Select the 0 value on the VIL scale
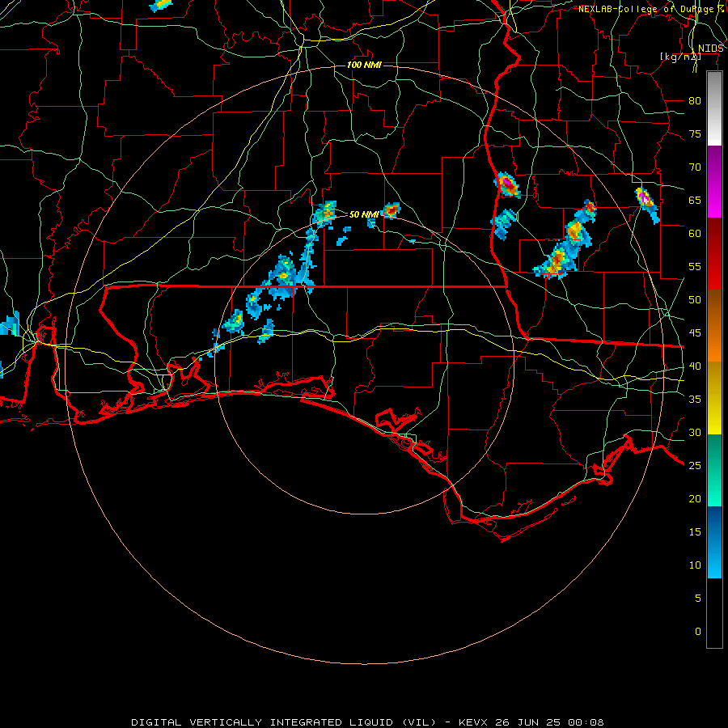This screenshot has width=728, height=728. tap(698, 632)
